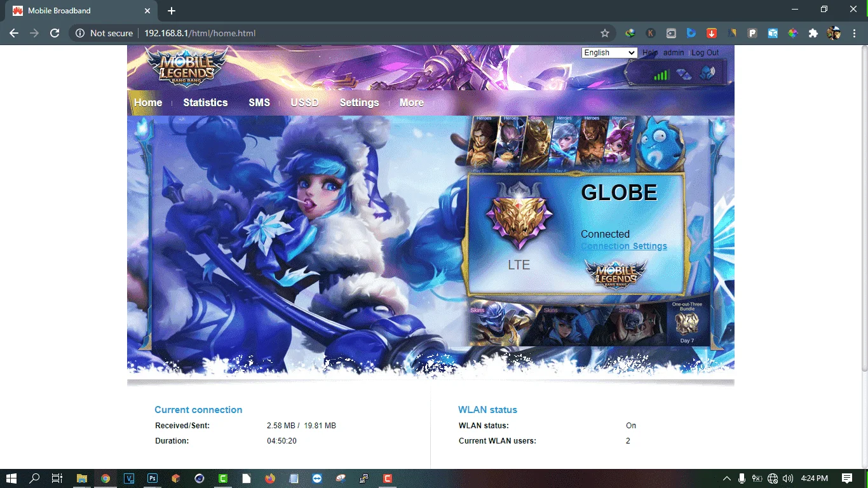The height and width of the screenshot is (488, 868).
Task: Reload the page with refresh button
Action: [x=55, y=33]
